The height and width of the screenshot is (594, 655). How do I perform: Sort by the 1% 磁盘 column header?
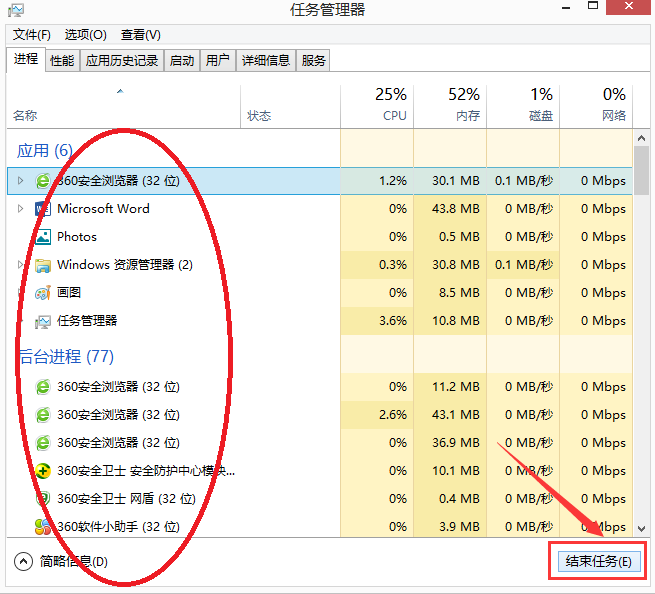coord(523,106)
